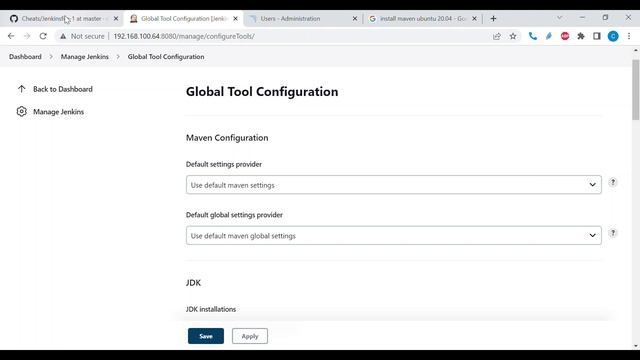Viewport: 640px width, 360px height.
Task: Close the install maven Google tab
Action: [x=474, y=18]
